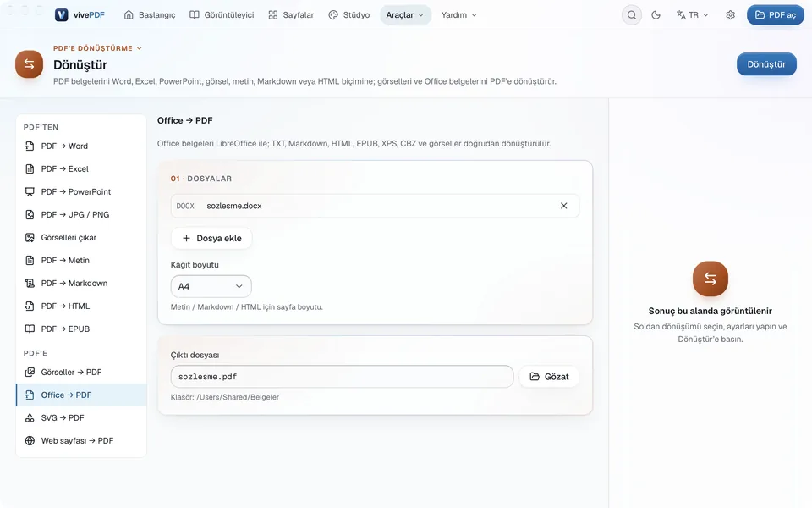This screenshot has width=812, height=508.
Task: Select PDF → Word conversion
Action: (x=81, y=146)
